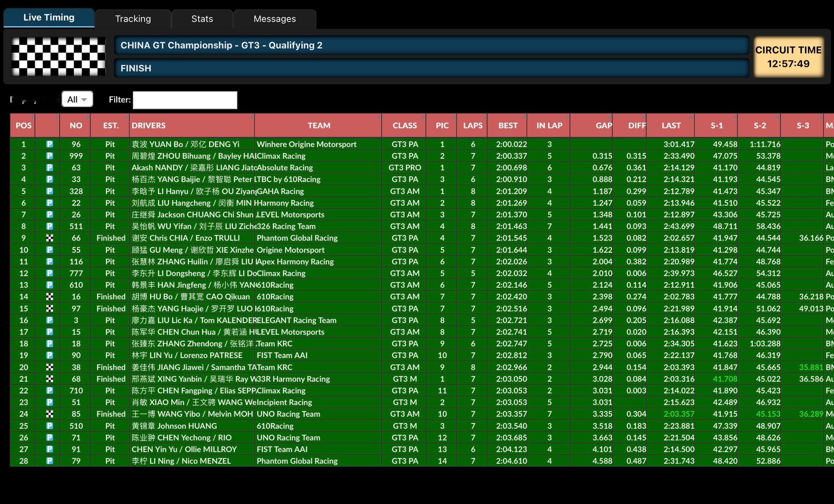834x504 pixels.
Task: Open the Stats tab
Action: coord(202,19)
